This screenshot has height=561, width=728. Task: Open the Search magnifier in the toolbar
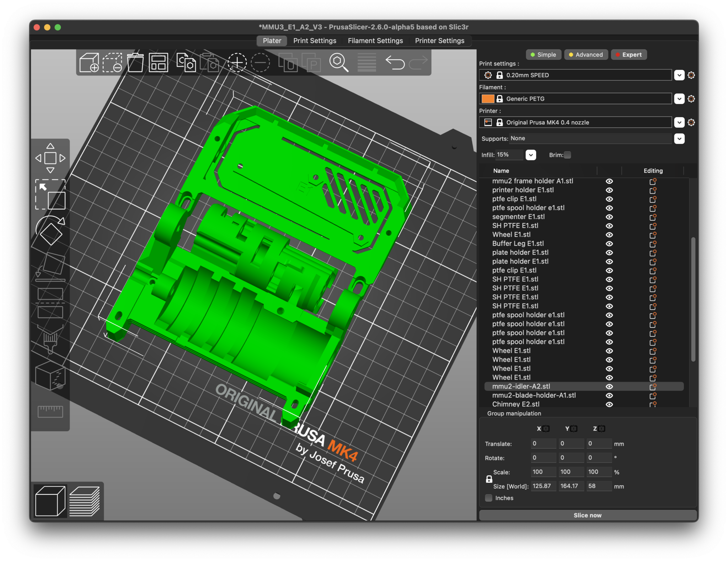coord(339,63)
